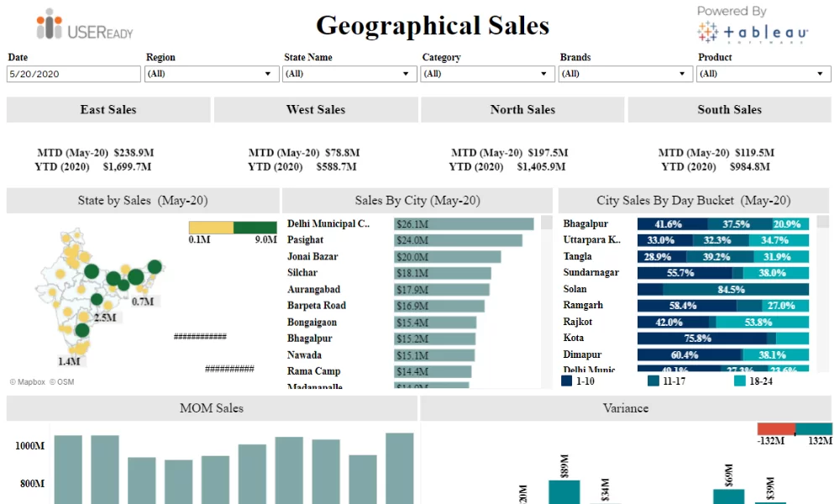This screenshot has width=840, height=504.
Task: Select the Silchar bar $18.1M
Action: [x=443, y=273]
